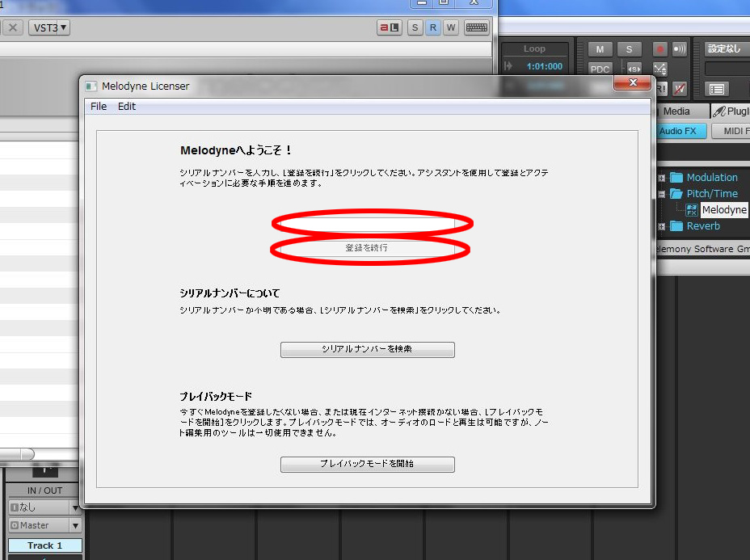750x560 pixels.
Task: Select the Pitch/Time folder label
Action: [x=712, y=194]
